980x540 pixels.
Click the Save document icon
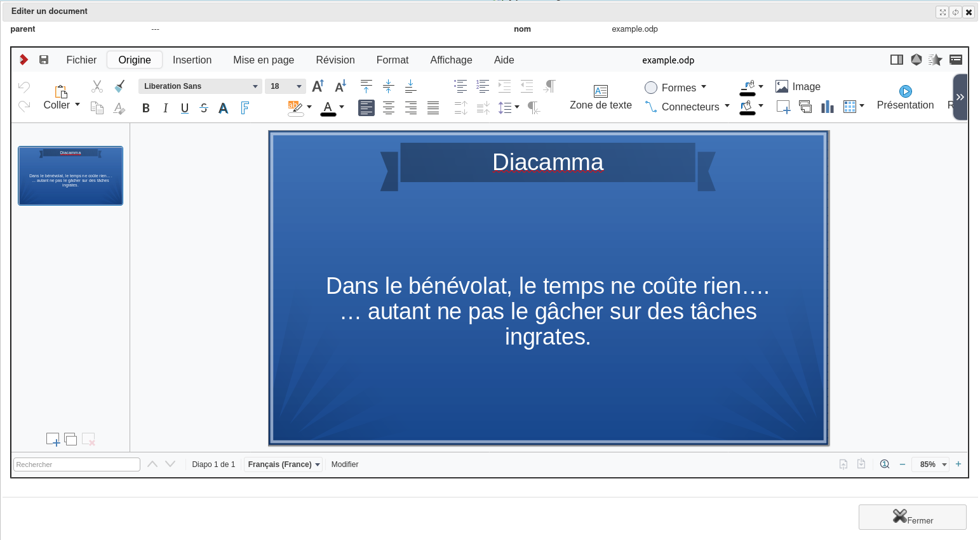coord(44,60)
